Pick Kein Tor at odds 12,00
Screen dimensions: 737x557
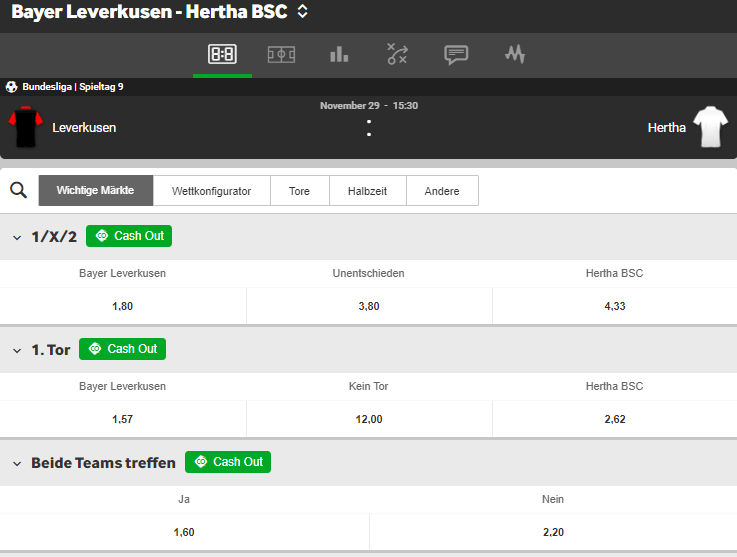(x=369, y=419)
